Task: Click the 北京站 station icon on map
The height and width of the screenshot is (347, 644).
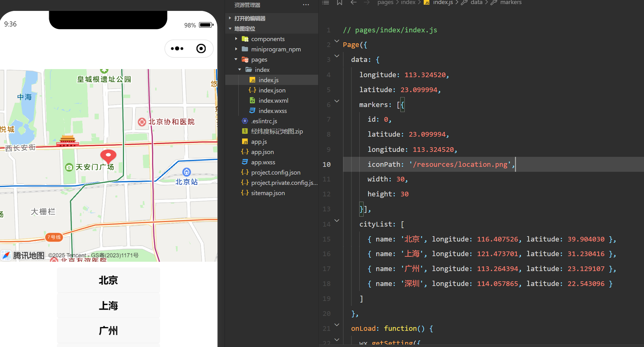Action: [186, 172]
